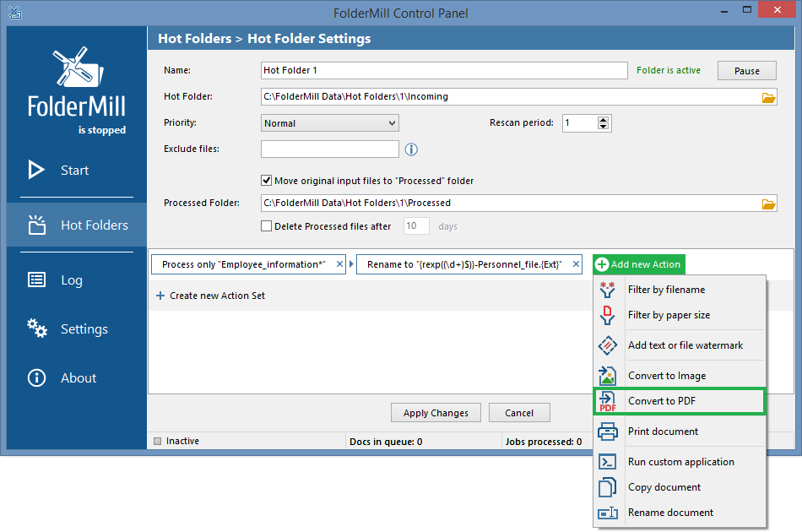This screenshot has height=532, width=802.
Task: Click the Print document printer icon
Action: 607,432
